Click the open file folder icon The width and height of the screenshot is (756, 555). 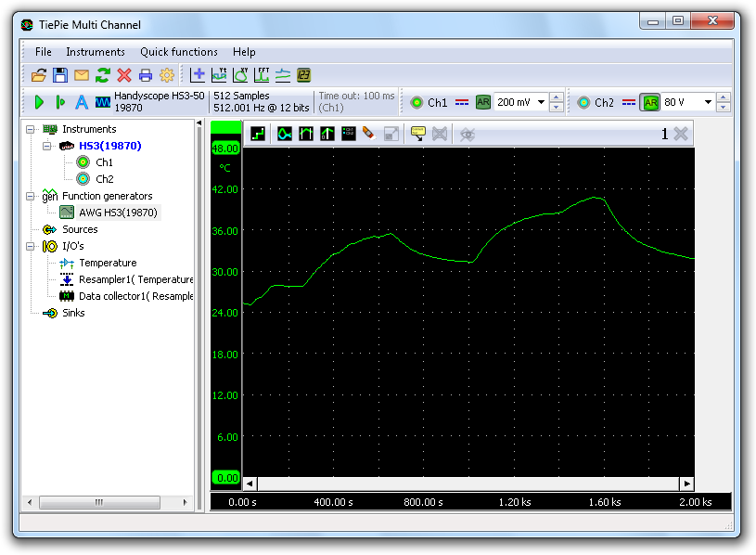point(39,75)
